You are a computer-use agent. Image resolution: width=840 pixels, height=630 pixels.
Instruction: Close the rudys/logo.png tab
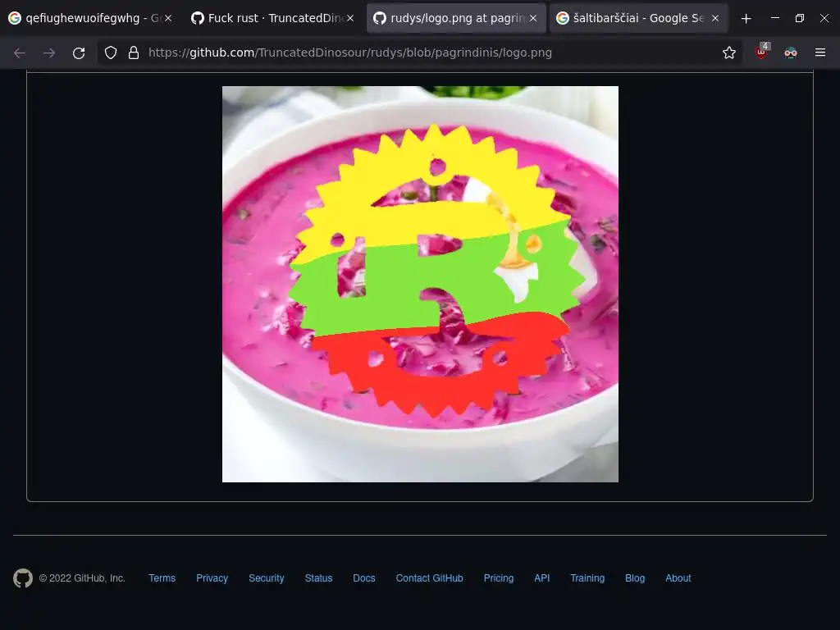(x=533, y=18)
